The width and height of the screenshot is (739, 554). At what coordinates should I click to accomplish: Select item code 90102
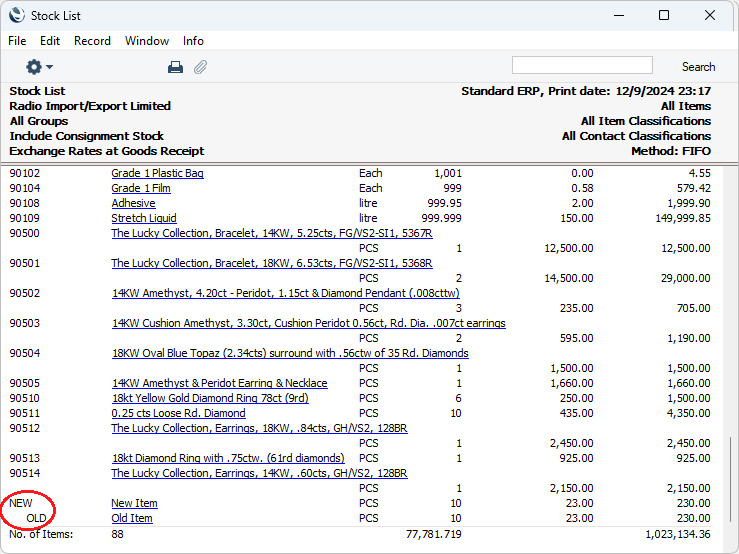coord(25,173)
